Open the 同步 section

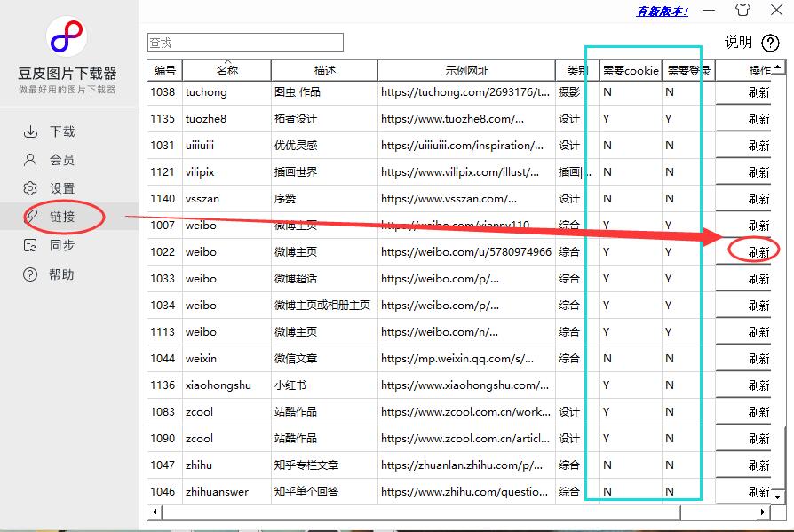click(x=49, y=245)
